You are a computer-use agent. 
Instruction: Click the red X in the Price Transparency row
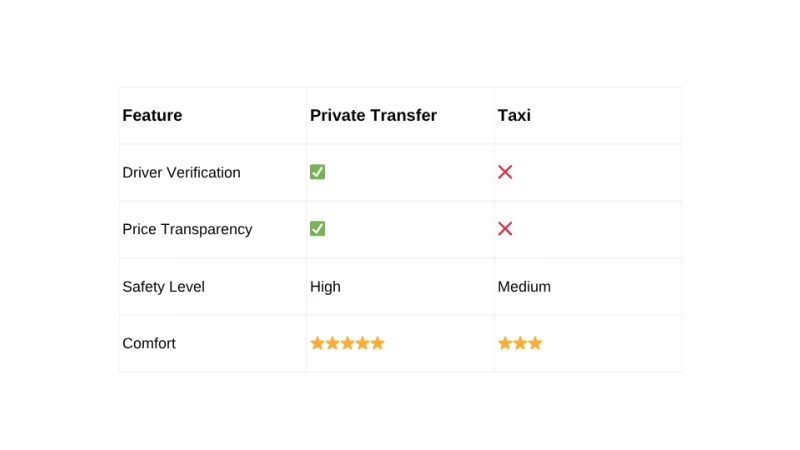pos(505,229)
